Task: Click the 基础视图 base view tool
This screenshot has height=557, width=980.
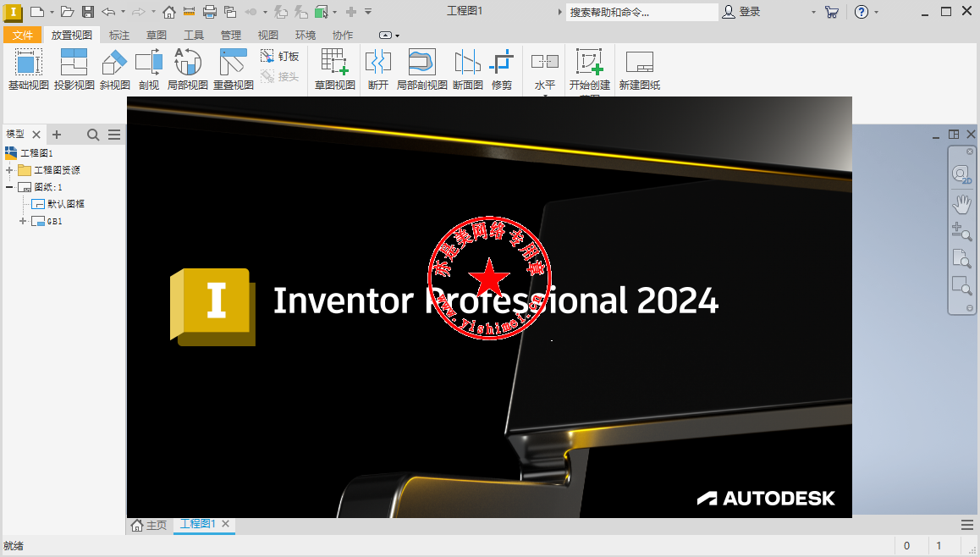Action: click(28, 69)
